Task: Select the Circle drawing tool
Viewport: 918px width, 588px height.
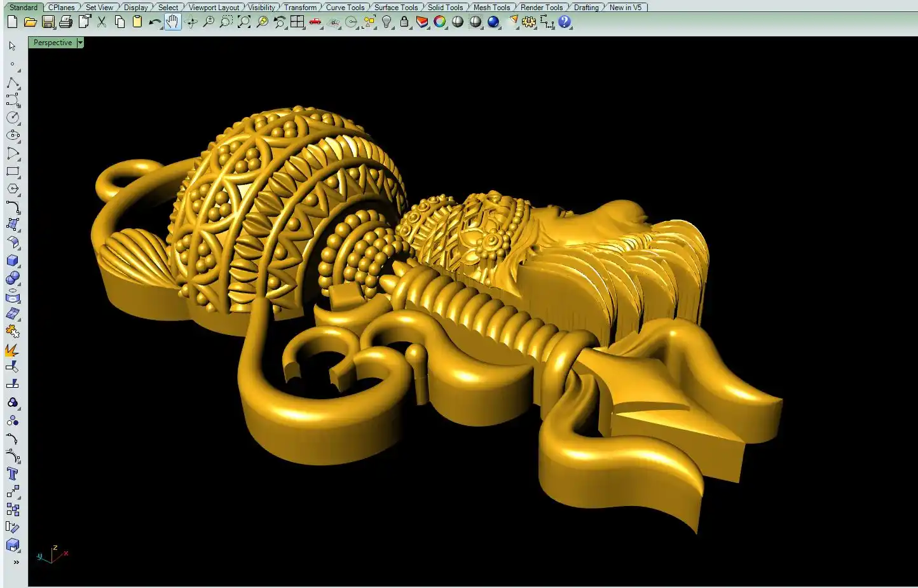Action: (13, 118)
